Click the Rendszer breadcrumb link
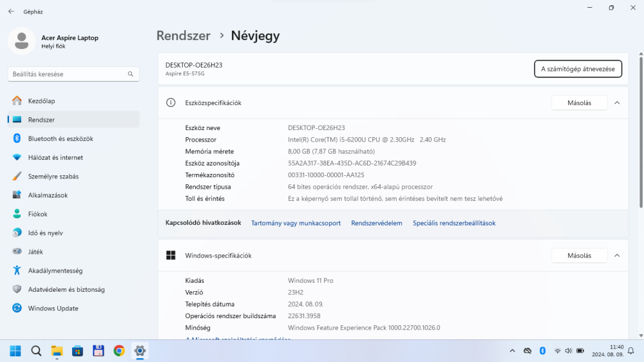Screen dimensions: 644x362 [184, 36]
